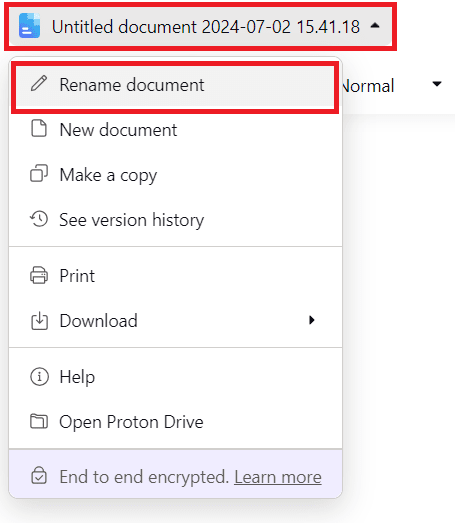Click the printer icon
The height and width of the screenshot is (523, 455).
(39, 275)
